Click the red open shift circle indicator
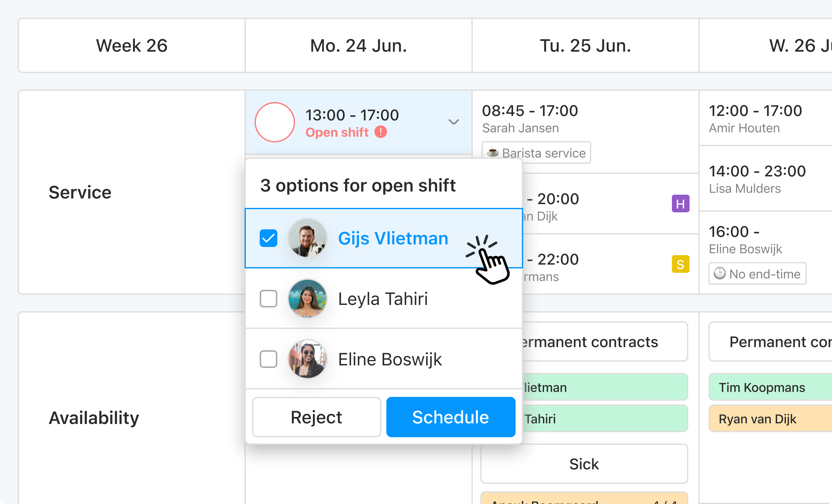Viewport: 832px width, 504px height. pyautogui.click(x=274, y=122)
